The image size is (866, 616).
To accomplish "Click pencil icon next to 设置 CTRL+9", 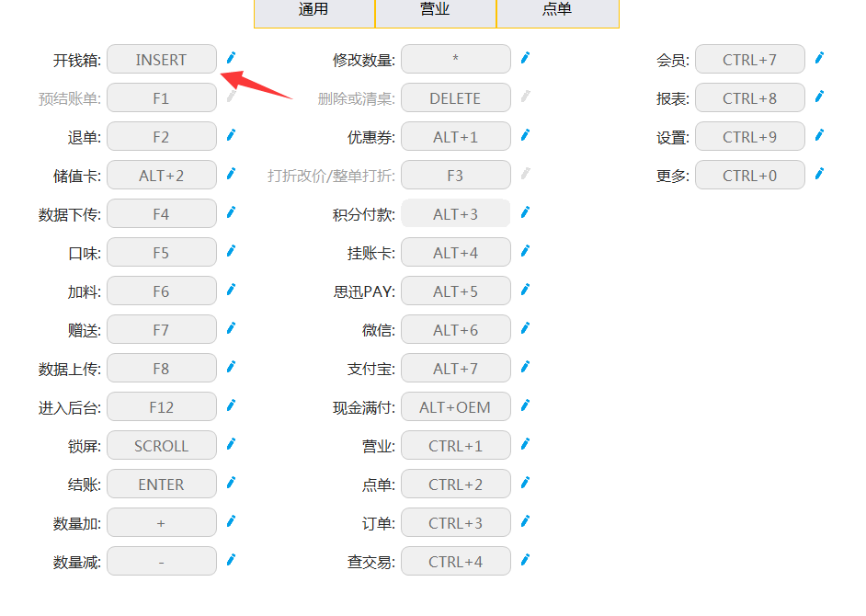I will (x=819, y=135).
